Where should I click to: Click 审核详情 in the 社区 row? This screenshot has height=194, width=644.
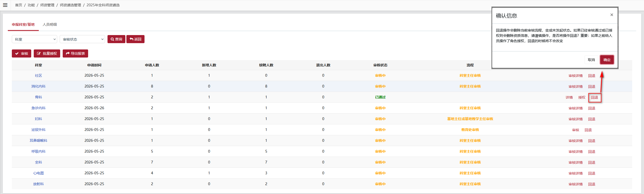tap(576, 76)
